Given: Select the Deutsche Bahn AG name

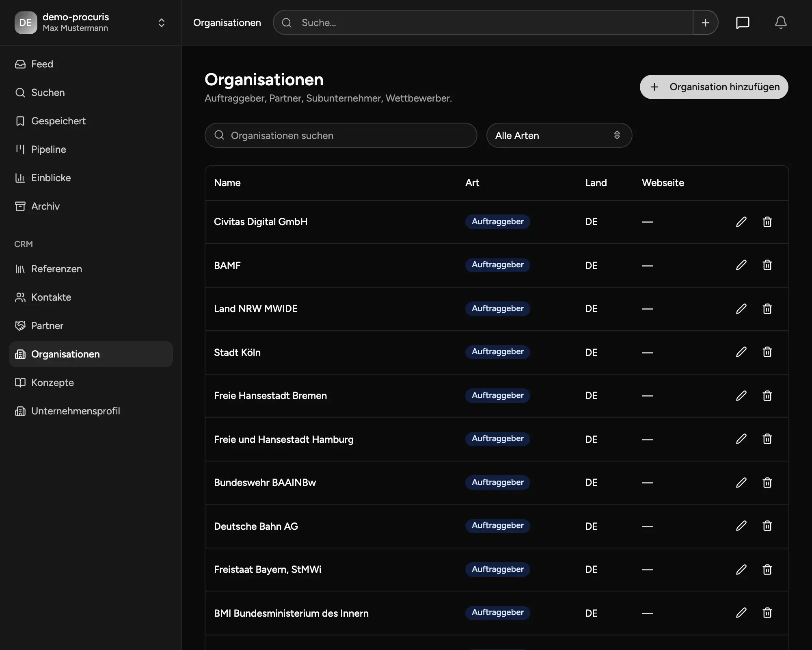Looking at the screenshot, I should (256, 526).
